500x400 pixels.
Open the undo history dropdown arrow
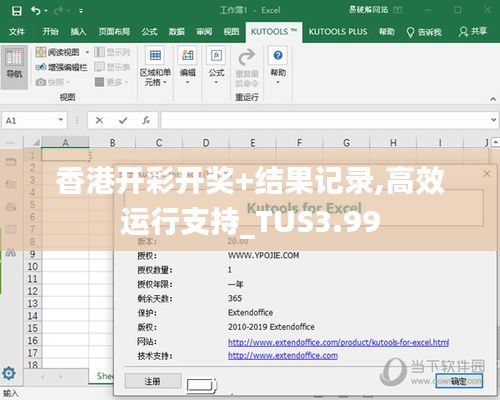tap(46, 11)
